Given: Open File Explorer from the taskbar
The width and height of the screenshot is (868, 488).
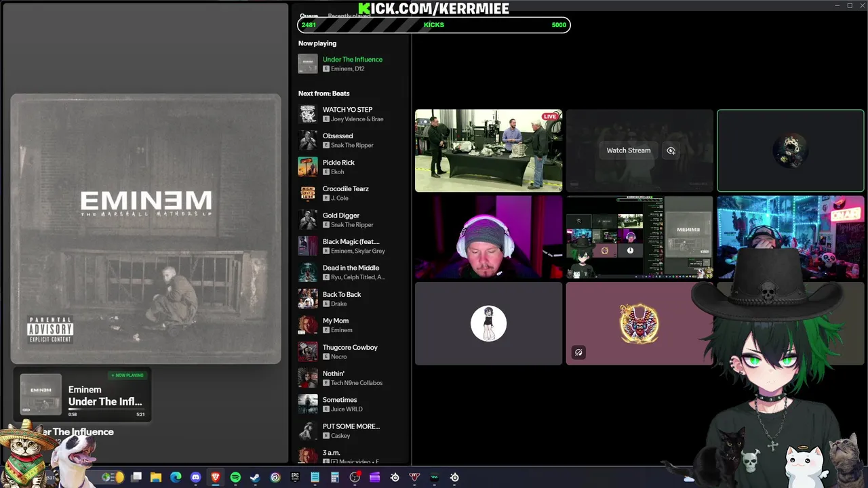Looking at the screenshot, I should click(156, 477).
